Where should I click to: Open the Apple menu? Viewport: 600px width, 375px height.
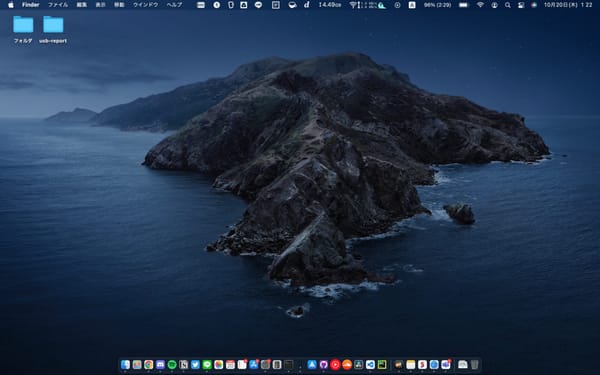pos(11,5)
